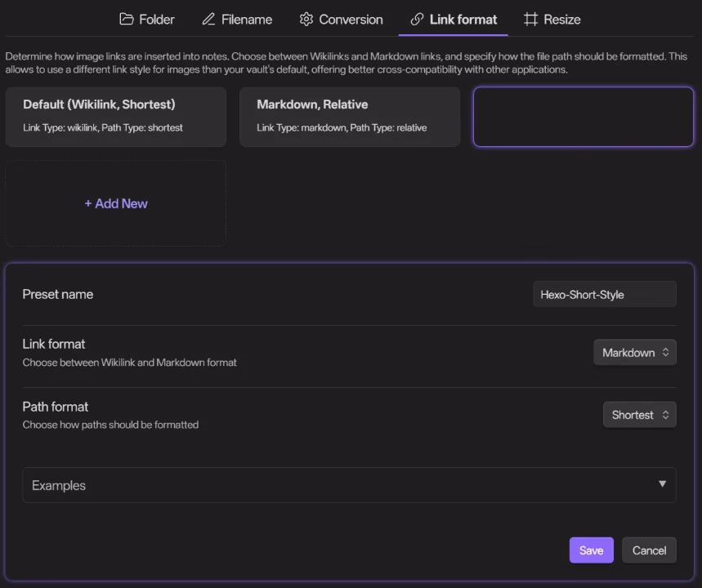Viewport: 702px width, 588px height.
Task: Click the chevron arrows on the Markdown dropdown
Action: pyautogui.click(x=665, y=353)
